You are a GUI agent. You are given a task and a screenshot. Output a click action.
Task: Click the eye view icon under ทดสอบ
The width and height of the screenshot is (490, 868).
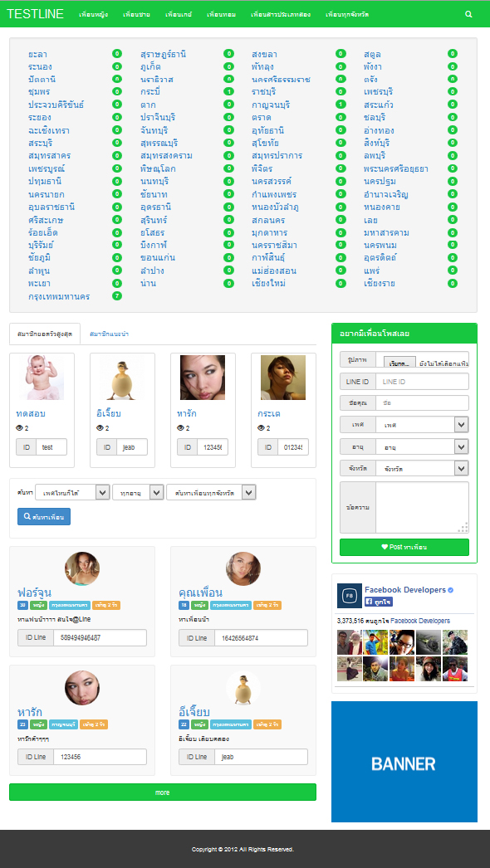click(x=19, y=428)
